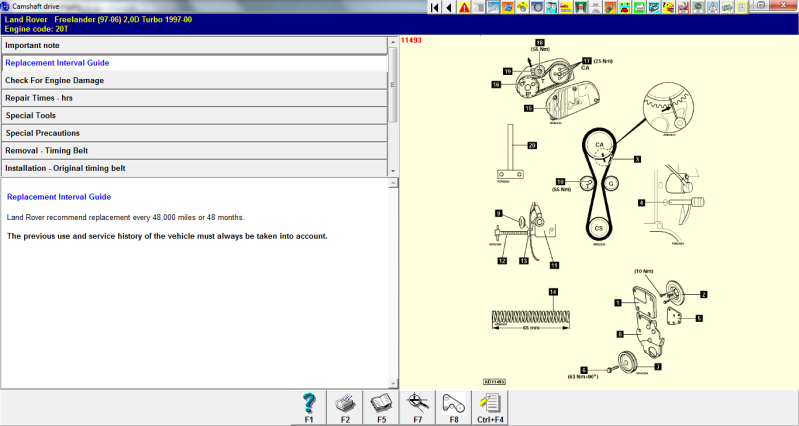Open the cyan mechanic toolbar icon
The width and height of the screenshot is (799, 426).
[x=551, y=7]
